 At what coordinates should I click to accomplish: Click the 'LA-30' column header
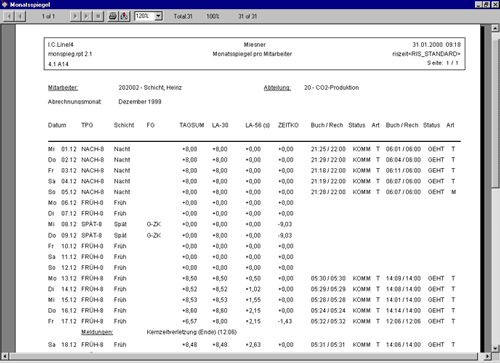click(x=220, y=125)
